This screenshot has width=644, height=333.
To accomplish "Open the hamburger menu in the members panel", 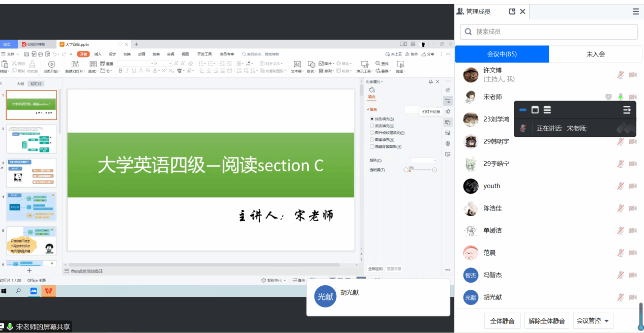I will (x=636, y=11).
